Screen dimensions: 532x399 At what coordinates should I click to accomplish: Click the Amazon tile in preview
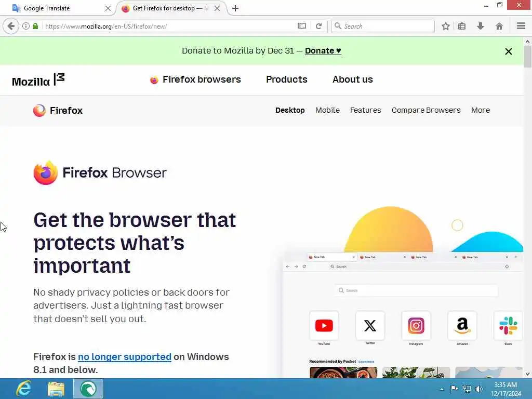pos(462,326)
